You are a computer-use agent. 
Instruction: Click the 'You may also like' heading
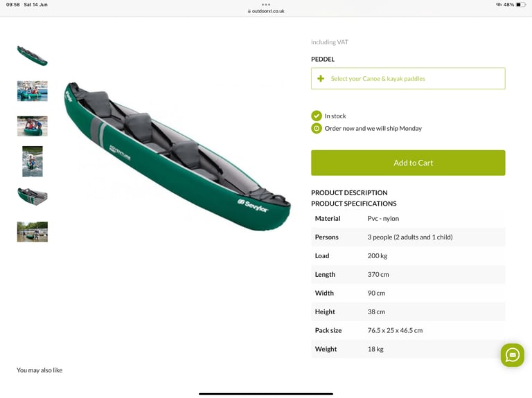[39, 370]
